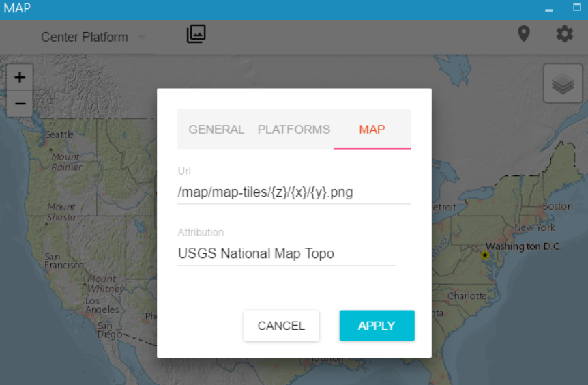Apply the map settings
Image resolution: width=588 pixels, height=385 pixels.
[377, 326]
